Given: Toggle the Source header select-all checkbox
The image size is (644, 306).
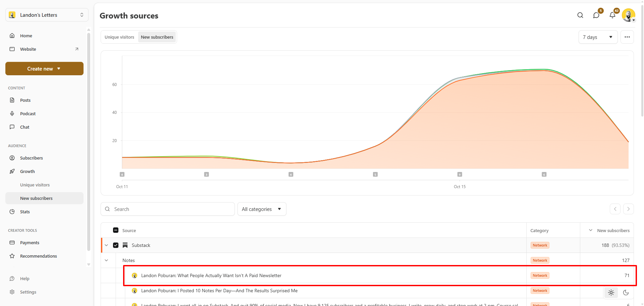Looking at the screenshot, I should click(116, 230).
